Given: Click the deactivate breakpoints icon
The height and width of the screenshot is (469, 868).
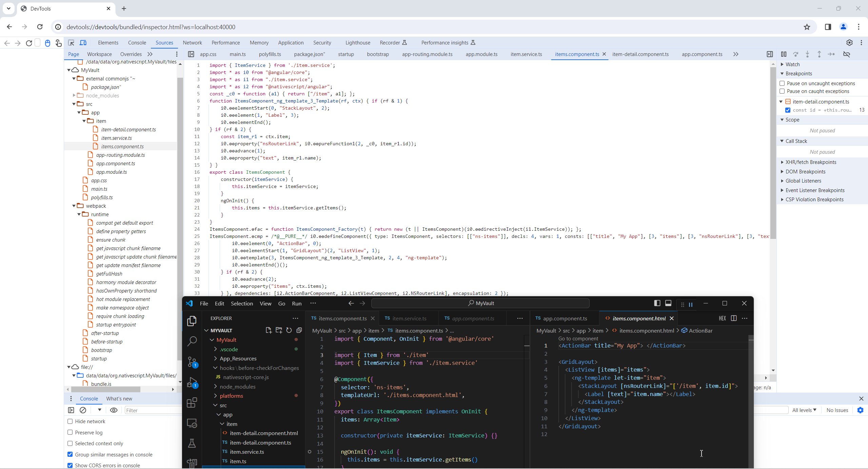Looking at the screenshot, I should pos(847,54).
